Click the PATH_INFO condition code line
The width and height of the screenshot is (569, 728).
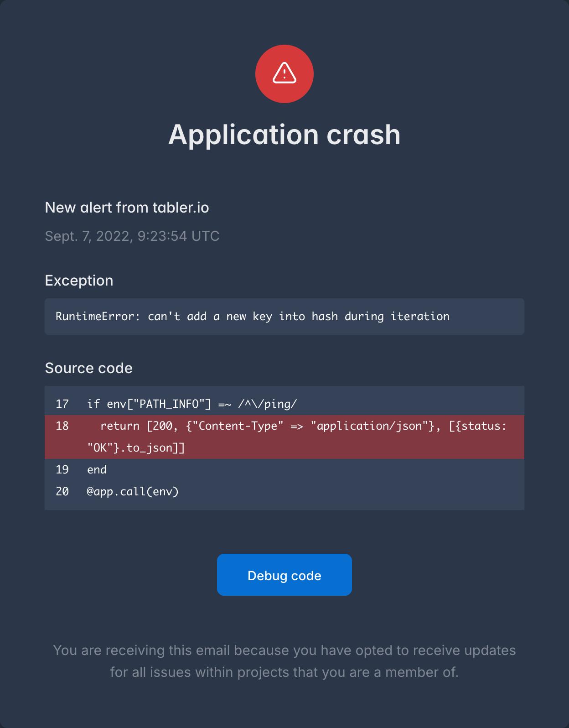192,404
